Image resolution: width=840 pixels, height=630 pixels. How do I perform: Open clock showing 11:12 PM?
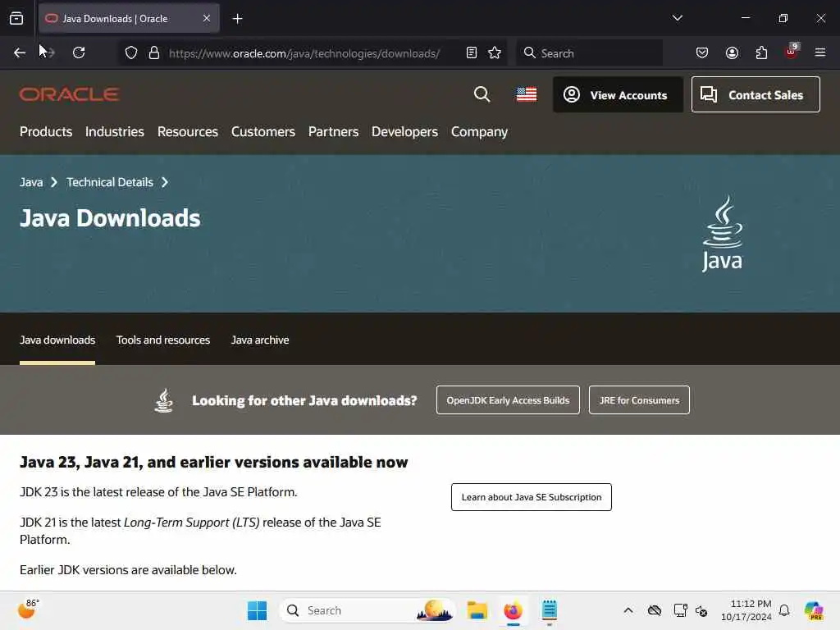point(746,610)
